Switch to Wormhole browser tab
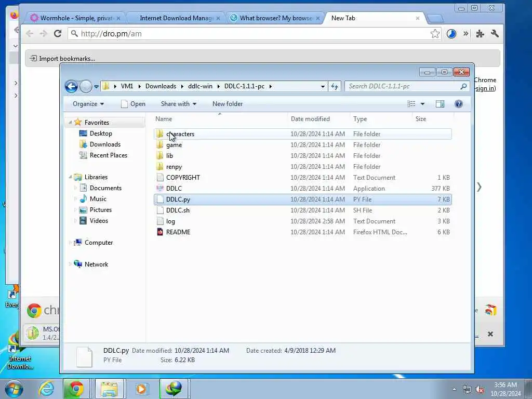This screenshot has width=532, height=399. [x=75, y=18]
